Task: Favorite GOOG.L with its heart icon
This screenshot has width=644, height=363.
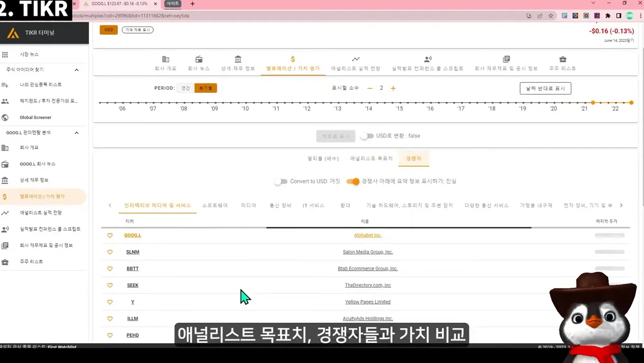Action: [110, 236]
